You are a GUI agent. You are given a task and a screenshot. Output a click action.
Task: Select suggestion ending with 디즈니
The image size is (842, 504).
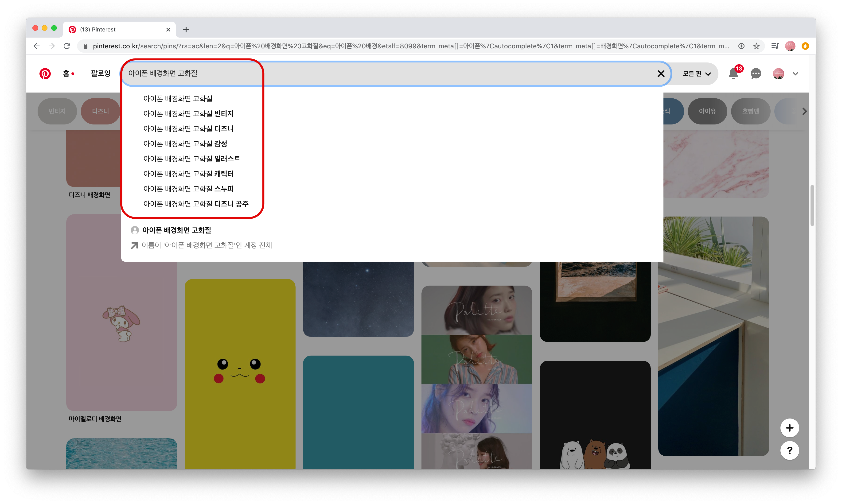188,129
